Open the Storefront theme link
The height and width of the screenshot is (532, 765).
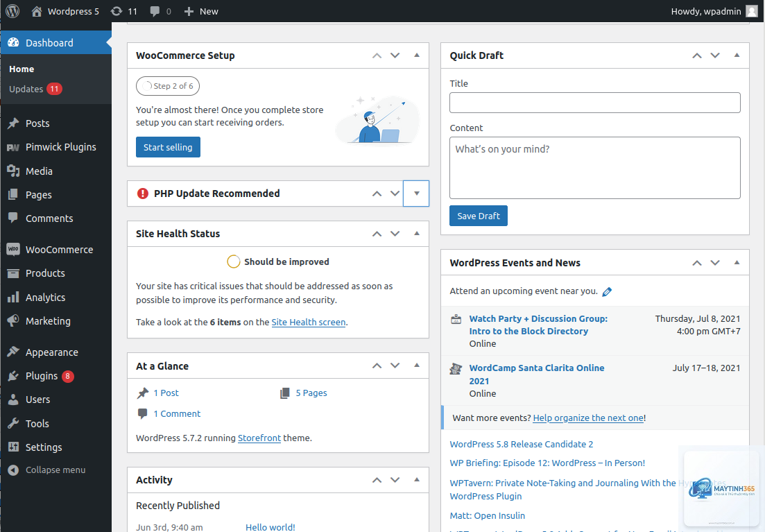click(259, 438)
